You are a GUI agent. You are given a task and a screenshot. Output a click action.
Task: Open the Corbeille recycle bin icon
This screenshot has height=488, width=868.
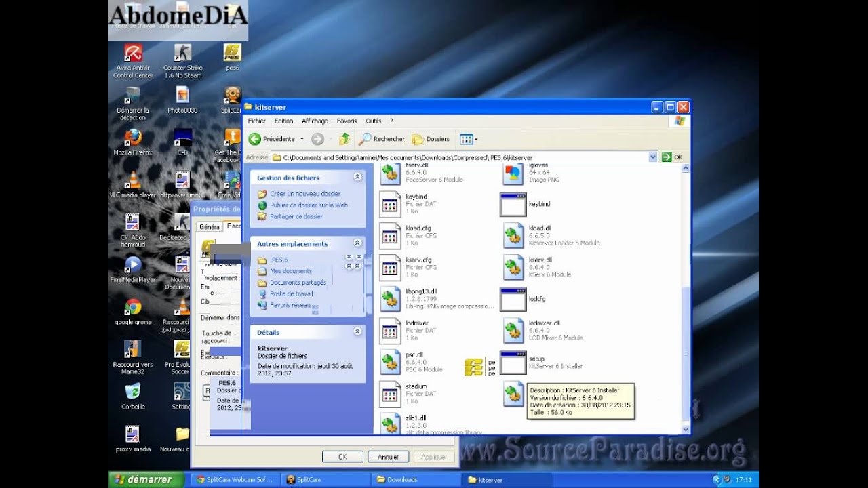click(133, 396)
